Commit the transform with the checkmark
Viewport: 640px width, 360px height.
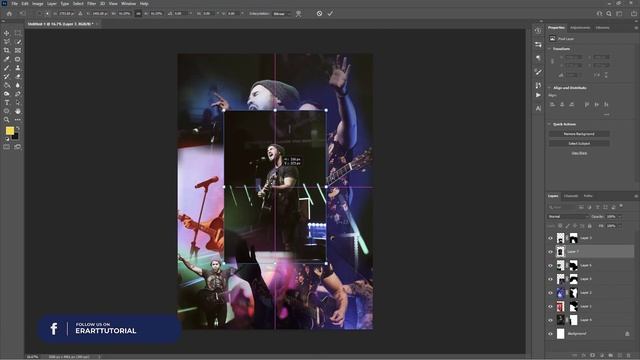(x=330, y=13)
